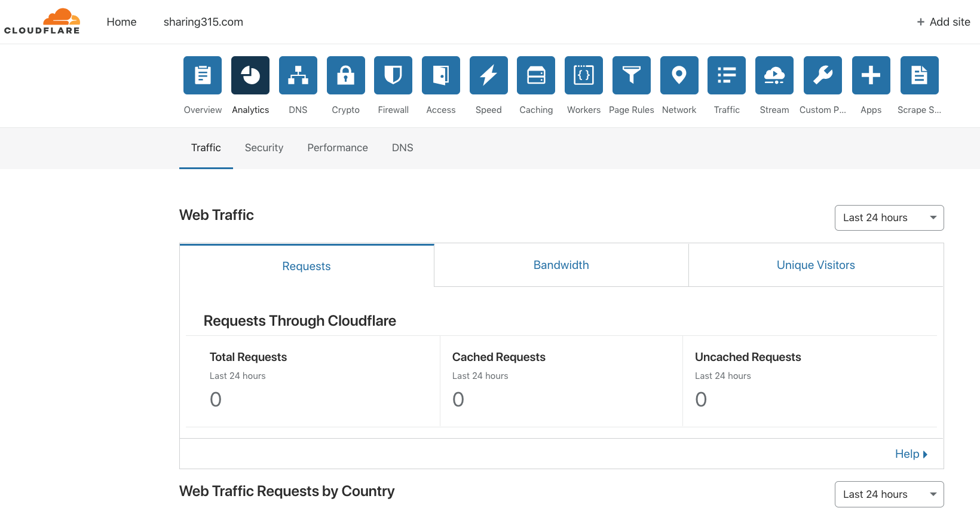The width and height of the screenshot is (980, 514).
Task: Select the Unique Visitors chart tab
Action: pos(816,265)
